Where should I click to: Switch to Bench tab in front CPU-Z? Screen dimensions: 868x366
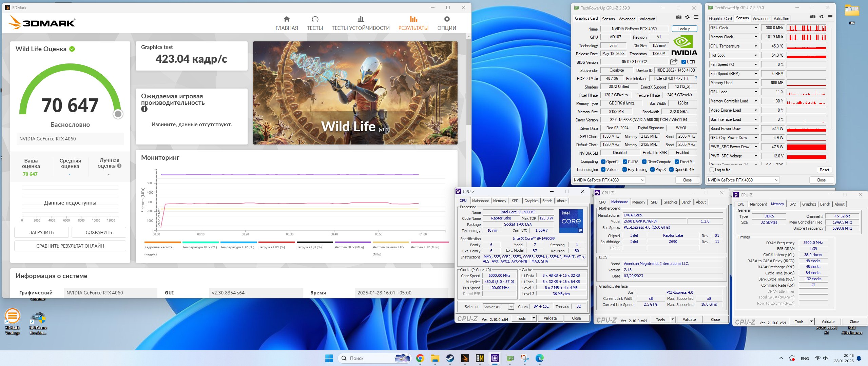coord(547,201)
